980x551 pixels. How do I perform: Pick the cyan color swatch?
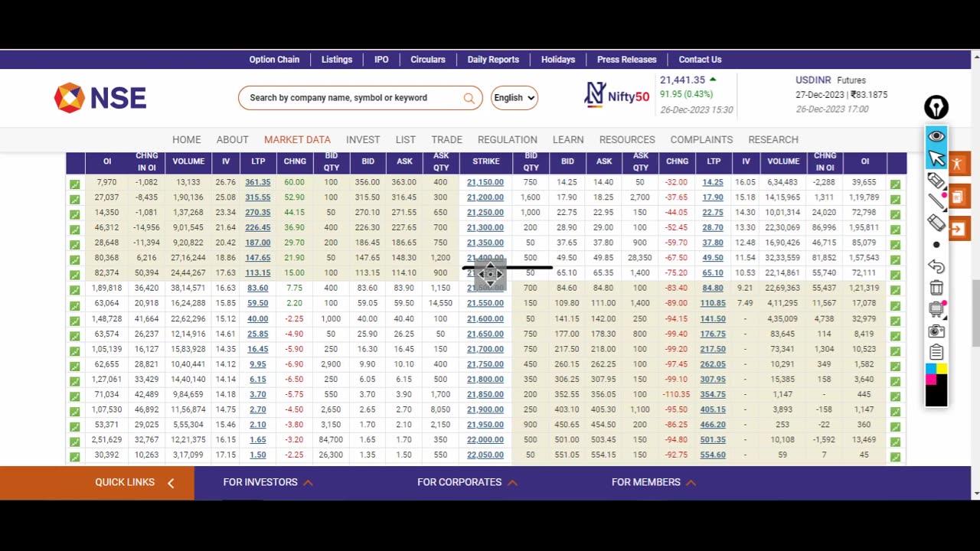pyautogui.click(x=931, y=370)
